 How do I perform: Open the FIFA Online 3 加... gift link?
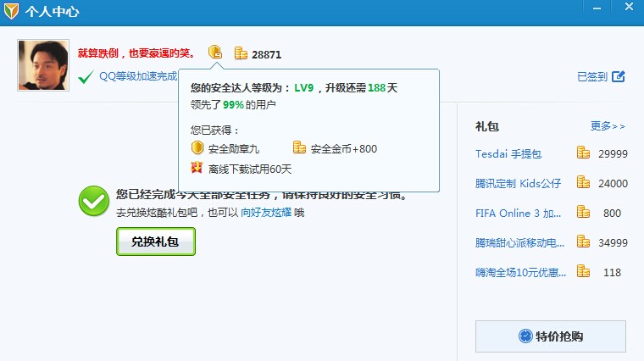[x=518, y=214]
